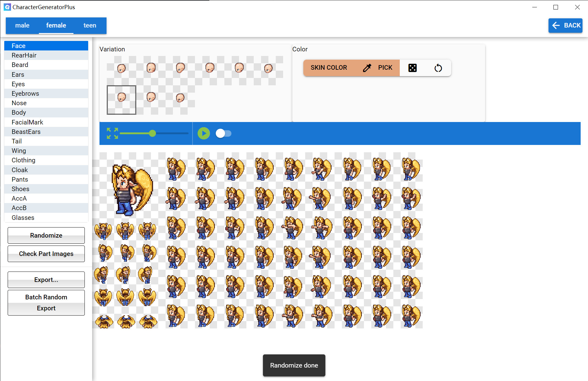Image resolution: width=588 pixels, height=381 pixels.
Task: Click the SKIN COLOR swatch
Action: (329, 68)
